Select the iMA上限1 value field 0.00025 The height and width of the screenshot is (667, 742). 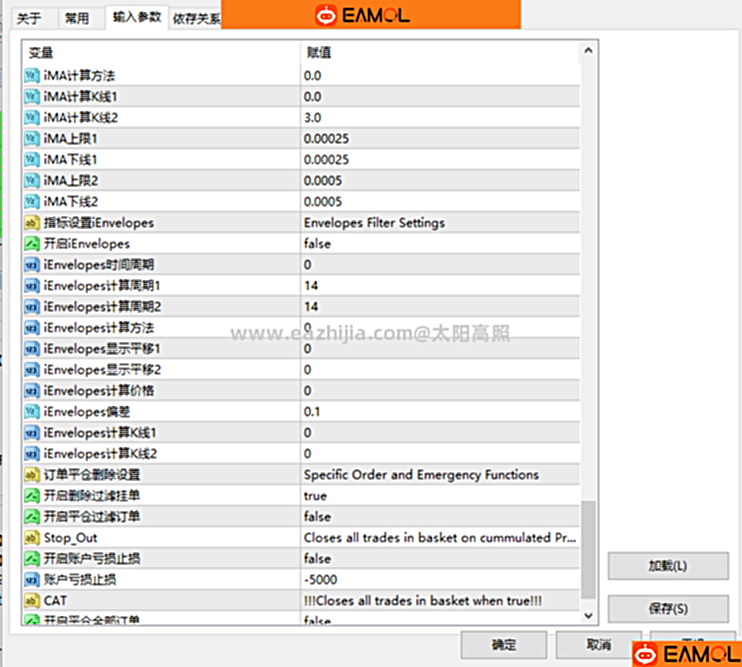coord(326,139)
